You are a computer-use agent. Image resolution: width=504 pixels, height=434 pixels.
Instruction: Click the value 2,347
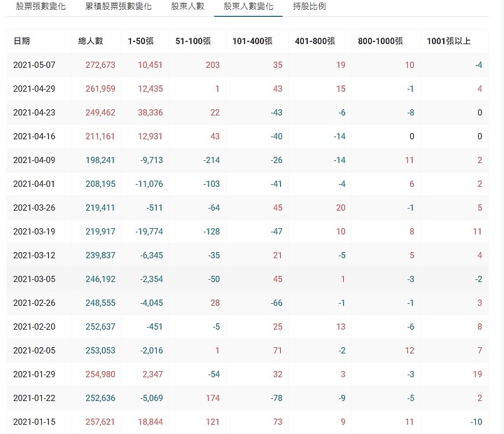(153, 374)
